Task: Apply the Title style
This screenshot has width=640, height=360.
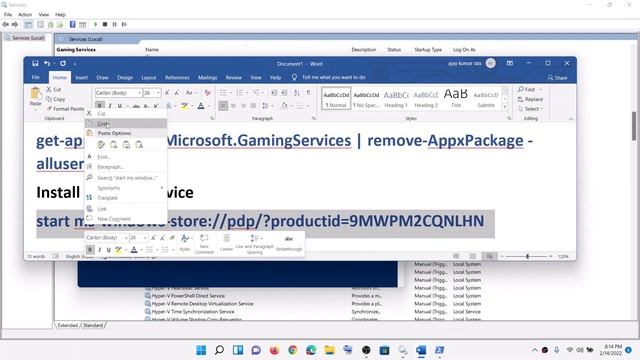Action: [x=456, y=98]
